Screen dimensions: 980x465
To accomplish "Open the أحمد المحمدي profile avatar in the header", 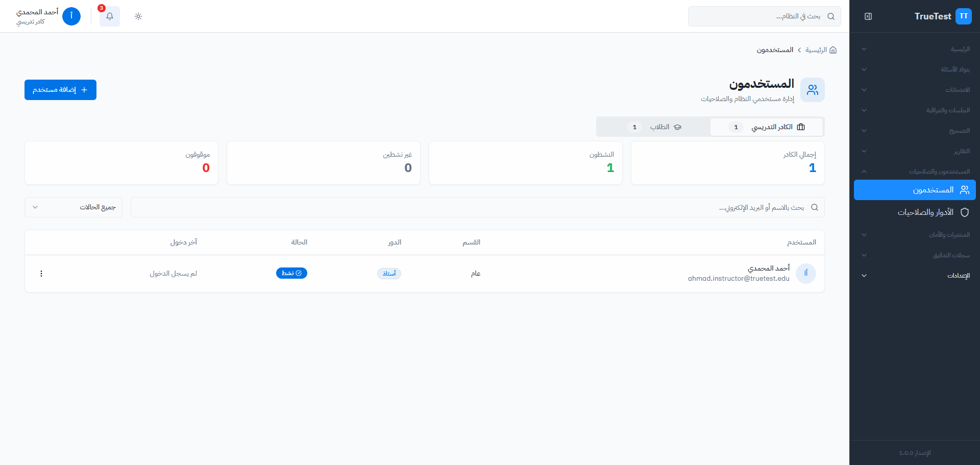I will (x=71, y=16).
